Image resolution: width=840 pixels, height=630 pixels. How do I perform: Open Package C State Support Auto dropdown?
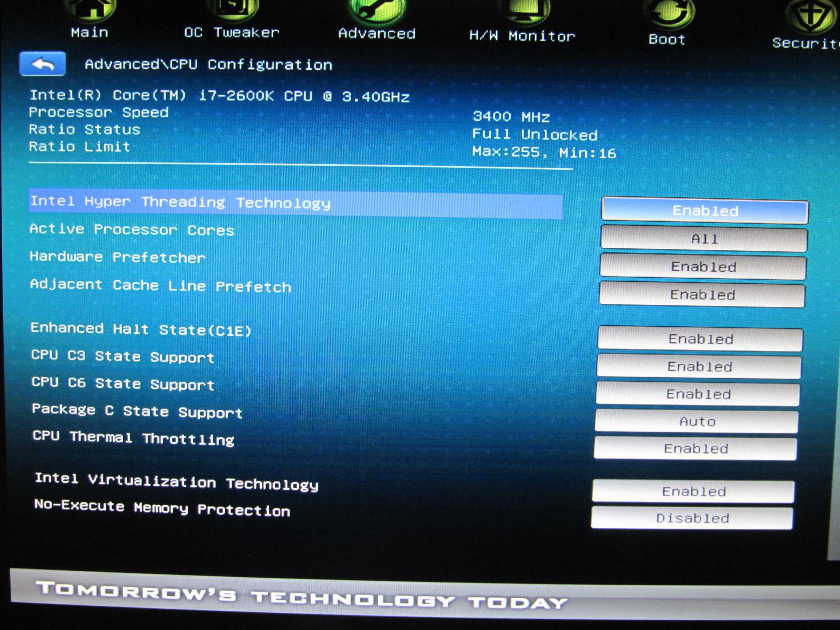tap(697, 422)
